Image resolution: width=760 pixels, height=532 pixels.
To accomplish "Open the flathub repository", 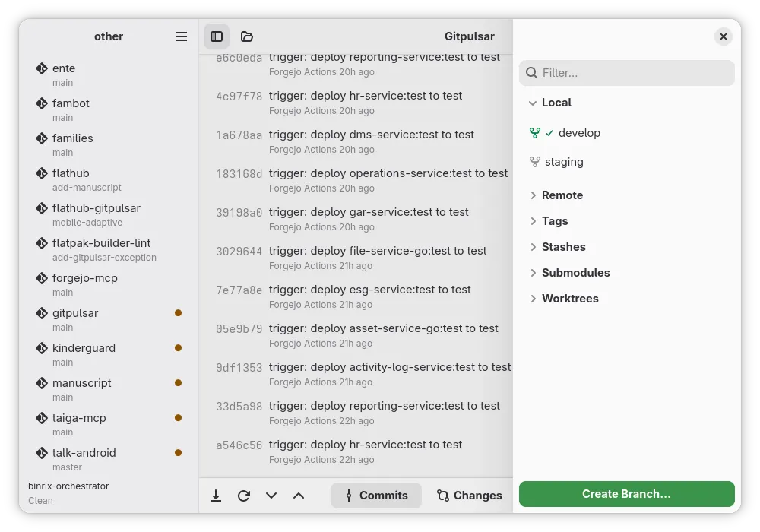I will (109, 179).
